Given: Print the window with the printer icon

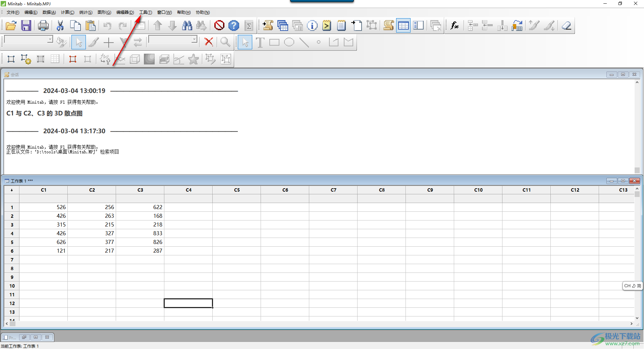Looking at the screenshot, I should (43, 26).
